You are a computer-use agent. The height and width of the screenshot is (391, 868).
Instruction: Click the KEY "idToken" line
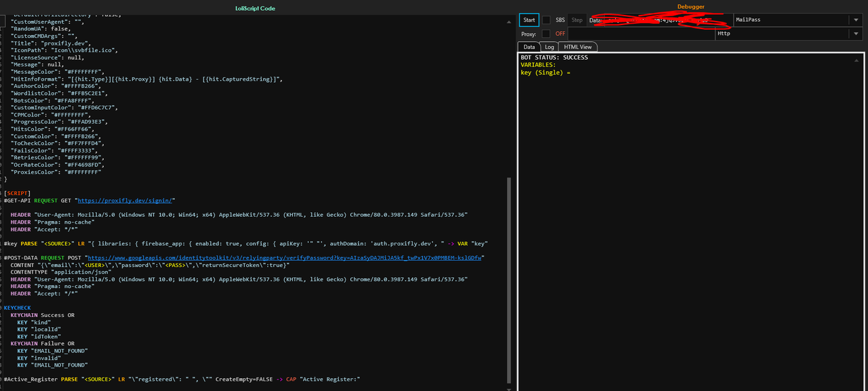pos(39,336)
